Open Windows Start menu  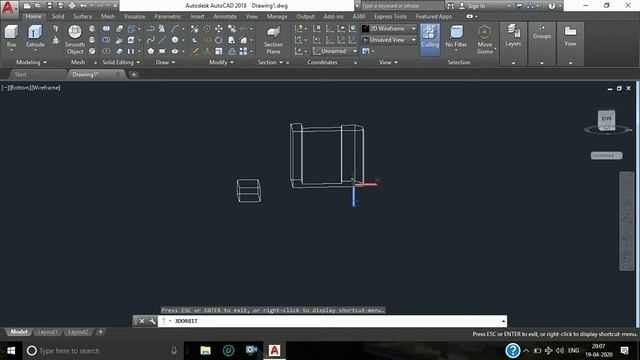pos(11,351)
